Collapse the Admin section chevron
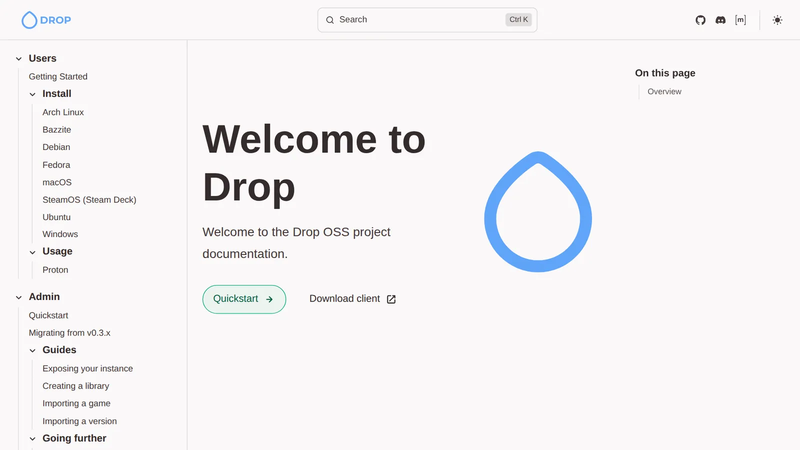 pyautogui.click(x=19, y=297)
